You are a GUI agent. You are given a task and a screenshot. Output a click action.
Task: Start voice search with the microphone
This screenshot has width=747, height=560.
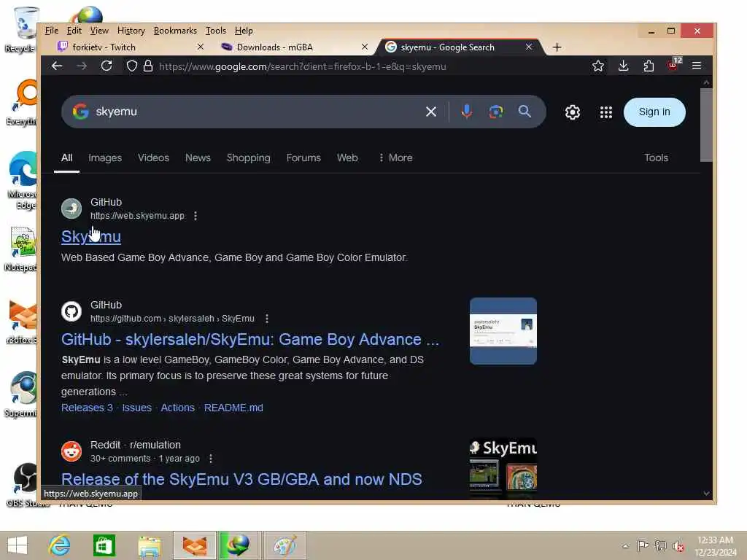coord(466,112)
